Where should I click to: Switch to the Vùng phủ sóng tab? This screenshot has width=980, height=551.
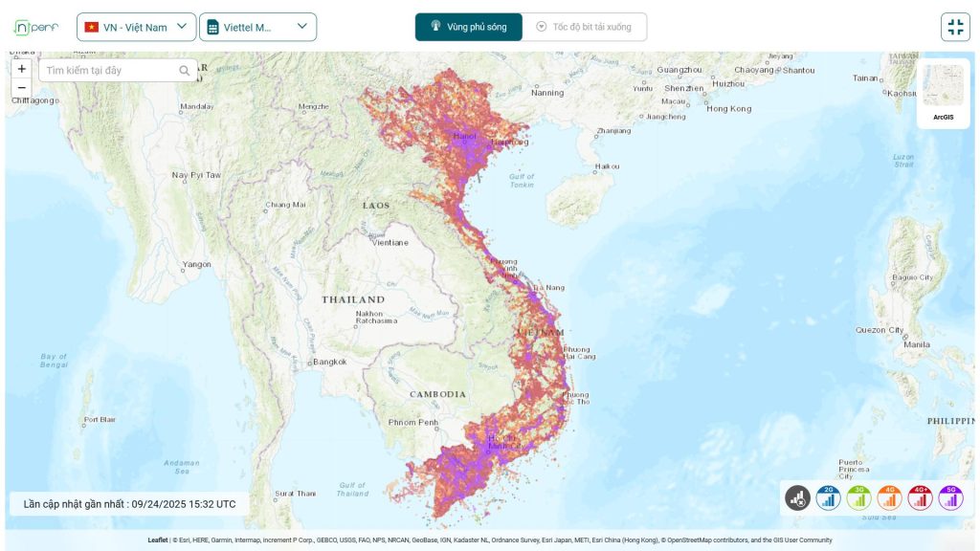click(468, 27)
